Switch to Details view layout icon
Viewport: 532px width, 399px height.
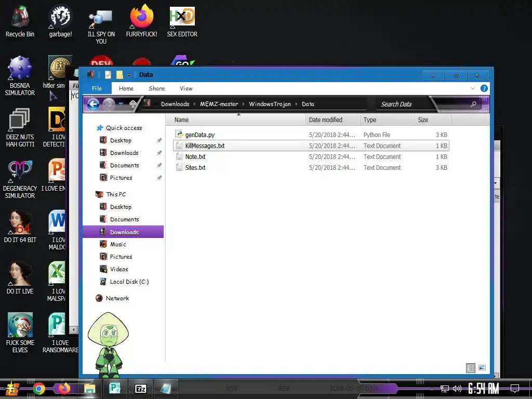click(471, 368)
